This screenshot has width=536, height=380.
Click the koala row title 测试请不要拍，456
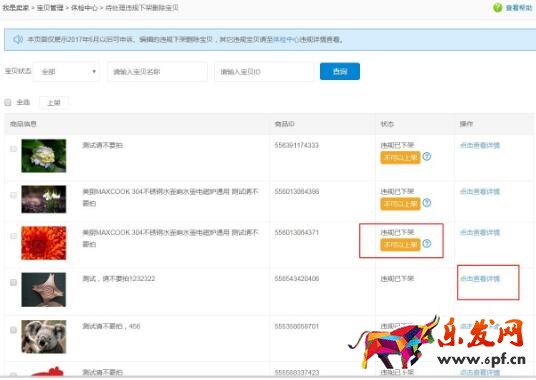(111, 326)
